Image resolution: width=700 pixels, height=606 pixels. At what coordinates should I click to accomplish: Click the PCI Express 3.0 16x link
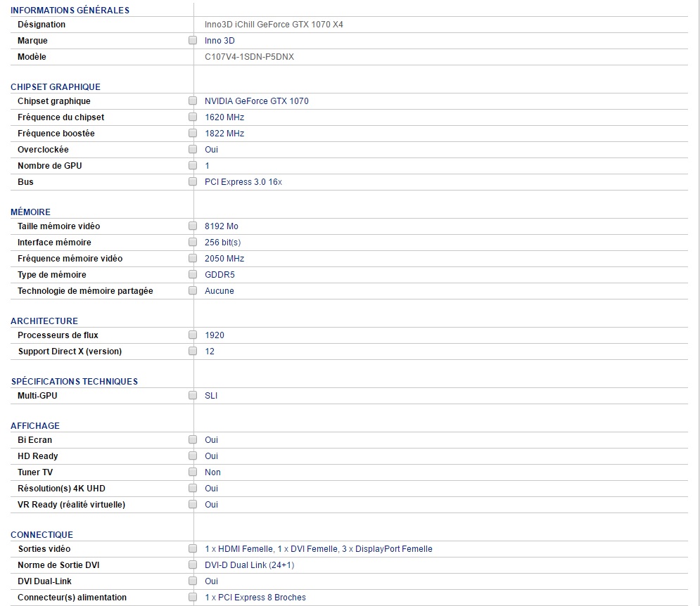pos(243,182)
